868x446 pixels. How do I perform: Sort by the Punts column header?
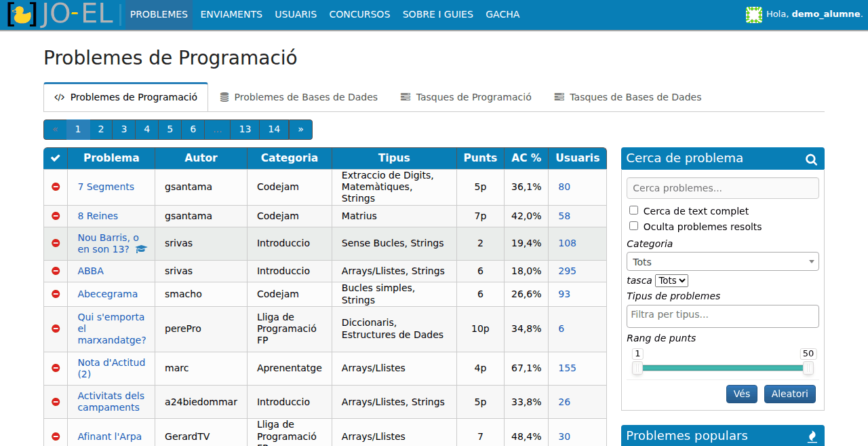point(480,158)
